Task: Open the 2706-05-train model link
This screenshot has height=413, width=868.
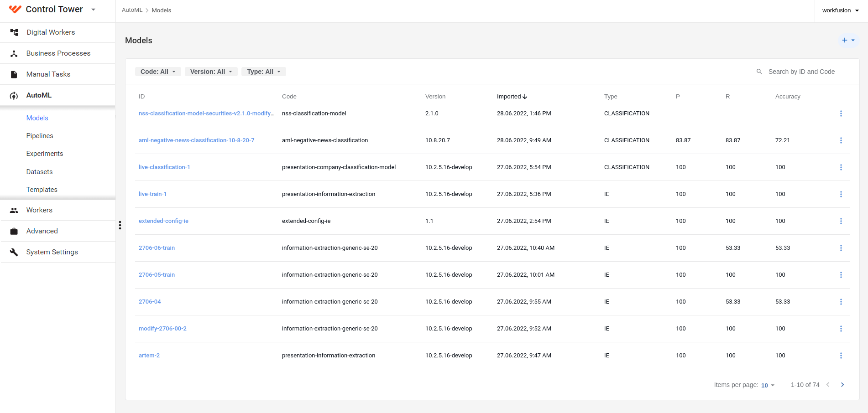Action: pos(157,275)
